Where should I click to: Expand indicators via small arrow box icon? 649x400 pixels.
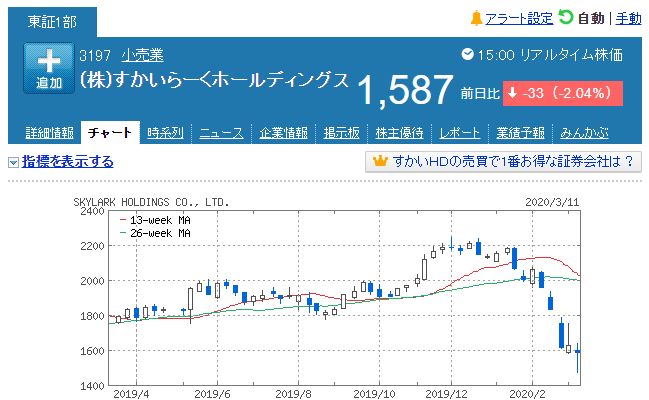[x=13, y=162]
